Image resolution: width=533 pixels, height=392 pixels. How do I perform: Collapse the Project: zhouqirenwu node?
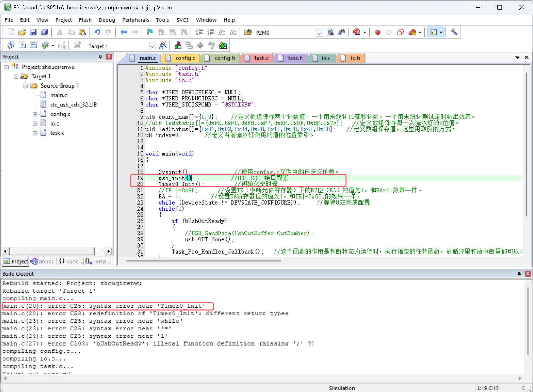6,67
